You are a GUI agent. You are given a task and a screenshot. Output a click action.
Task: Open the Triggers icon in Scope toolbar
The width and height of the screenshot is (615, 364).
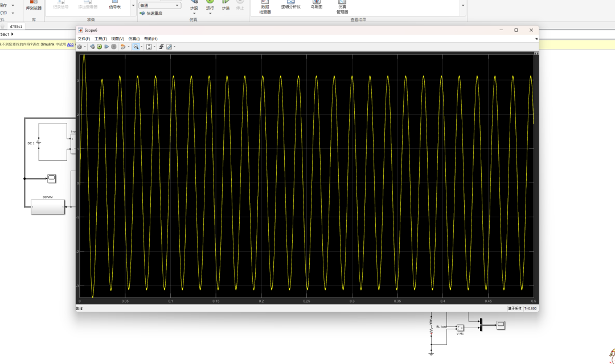[162, 47]
